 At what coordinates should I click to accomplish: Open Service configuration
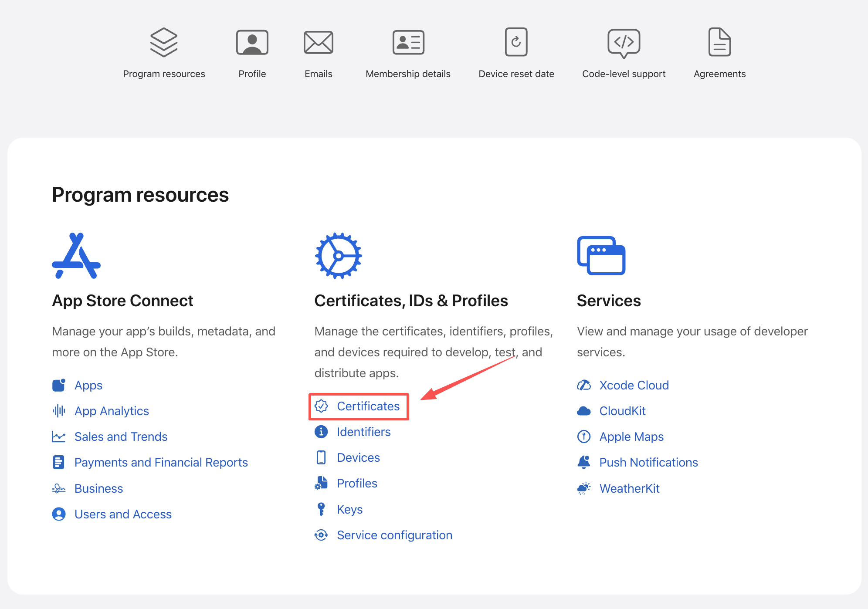[x=394, y=535]
